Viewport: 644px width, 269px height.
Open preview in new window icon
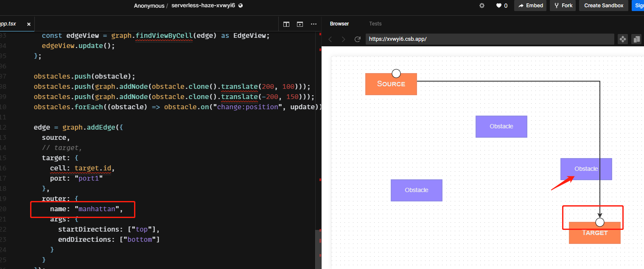pos(636,39)
